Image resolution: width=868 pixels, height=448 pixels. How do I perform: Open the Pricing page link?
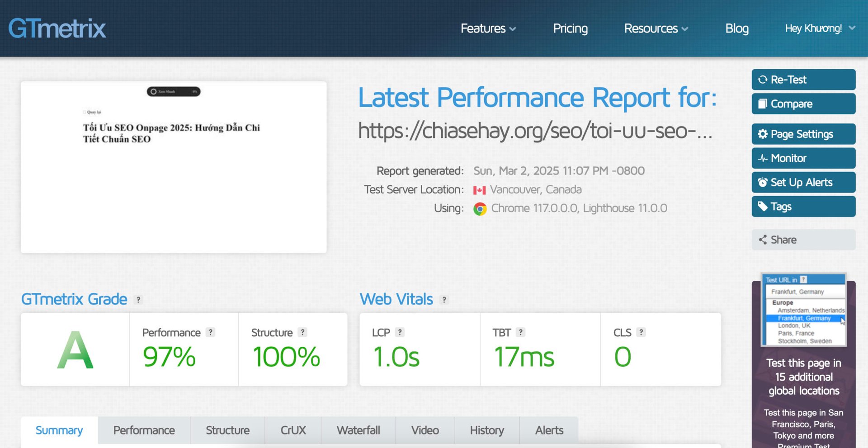click(x=570, y=28)
